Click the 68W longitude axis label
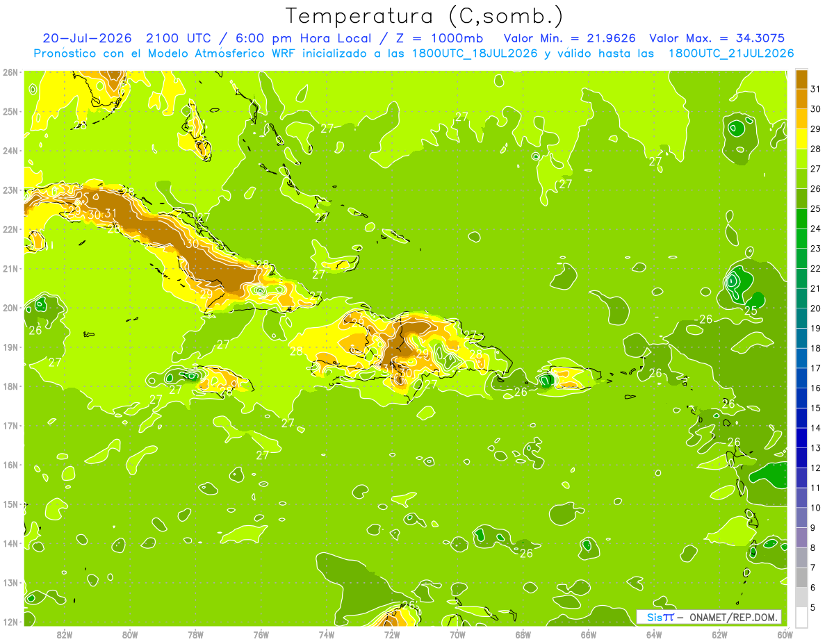Viewport: 834px width, 644px height. (523, 635)
